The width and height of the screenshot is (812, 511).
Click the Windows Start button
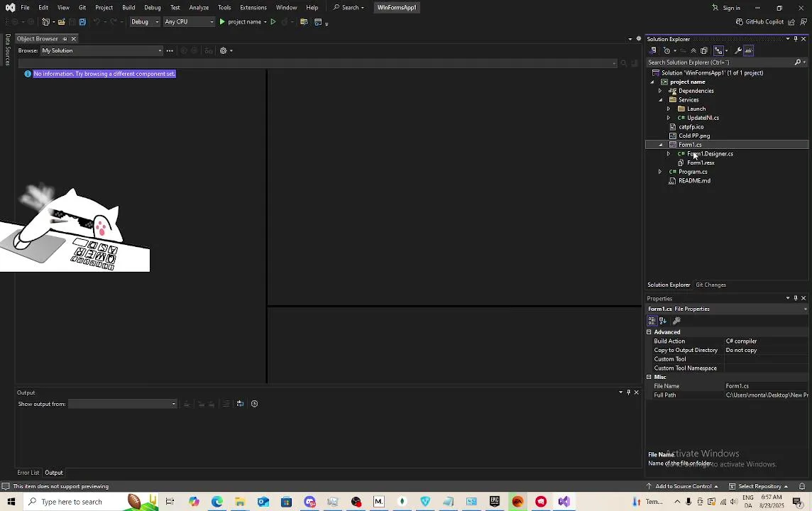11,501
